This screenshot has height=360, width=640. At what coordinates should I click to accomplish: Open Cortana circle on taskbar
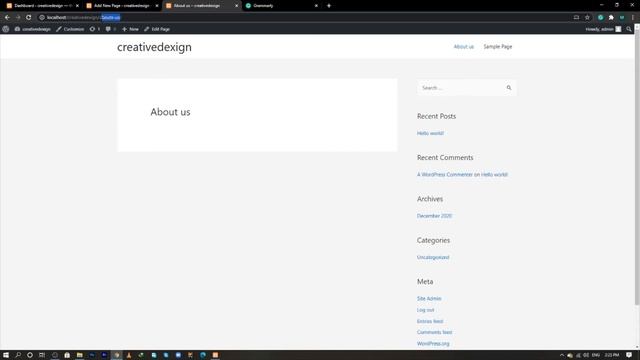click(x=30, y=355)
